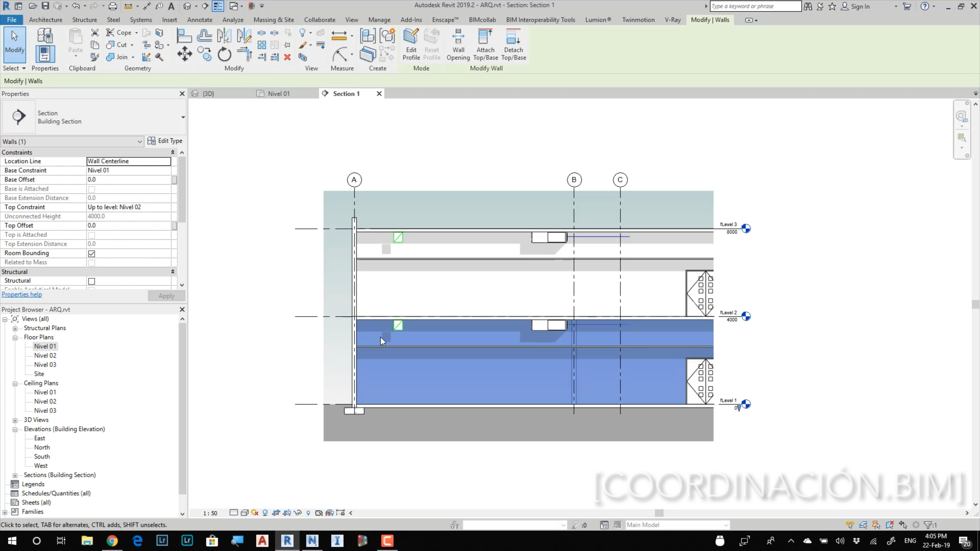The width and height of the screenshot is (980, 551).
Task: Toggle the green square marker in the upper floor
Action: pyautogui.click(x=398, y=237)
